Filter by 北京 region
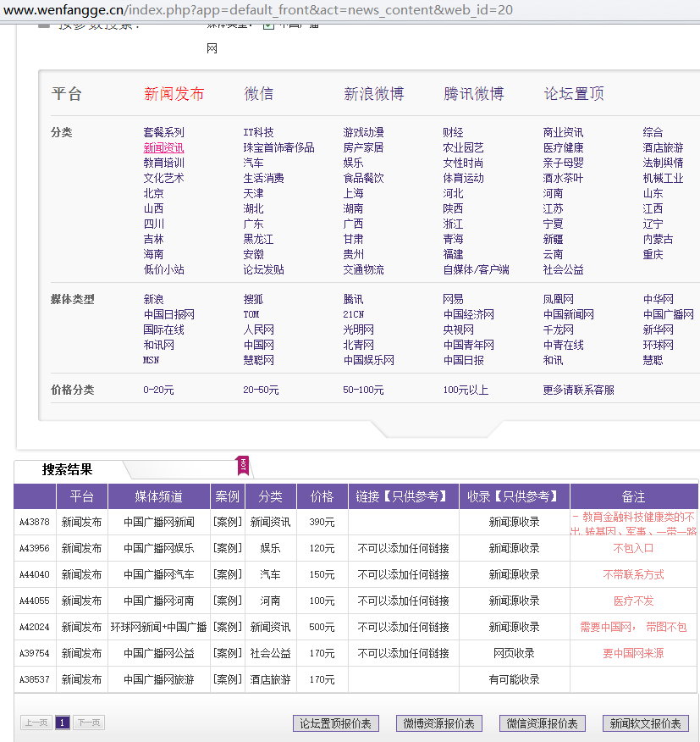 tap(154, 193)
